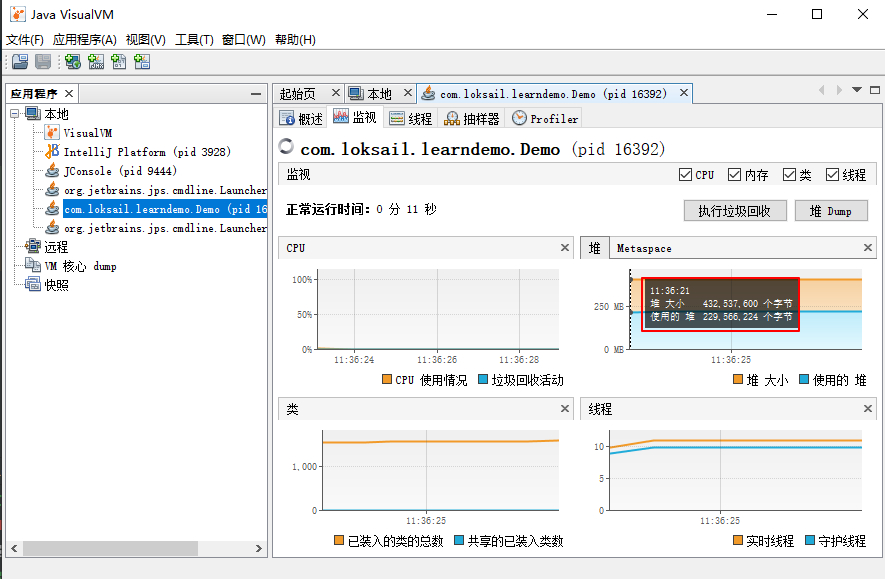Open the 概述 sub-tab
Viewport: 885px width, 579px height.
(x=302, y=119)
